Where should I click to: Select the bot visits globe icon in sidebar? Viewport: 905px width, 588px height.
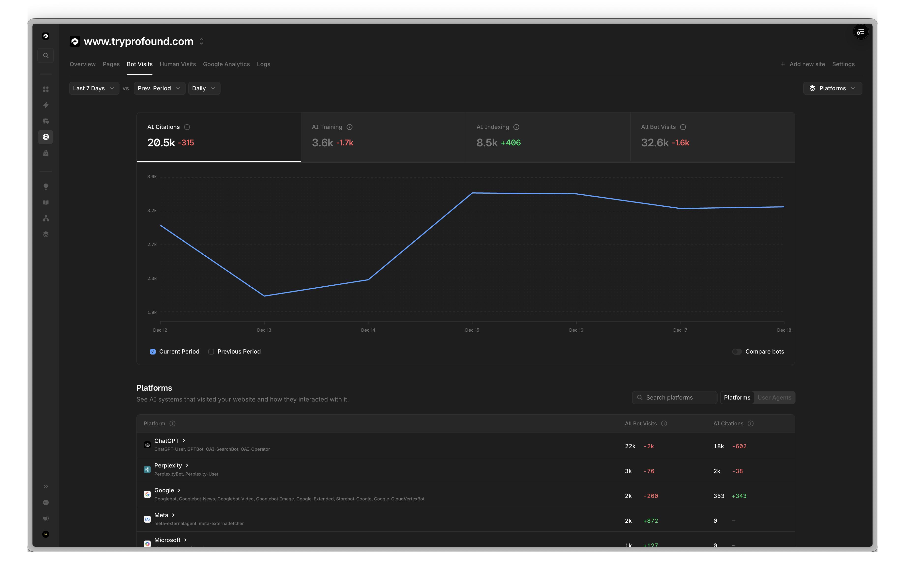point(46,137)
